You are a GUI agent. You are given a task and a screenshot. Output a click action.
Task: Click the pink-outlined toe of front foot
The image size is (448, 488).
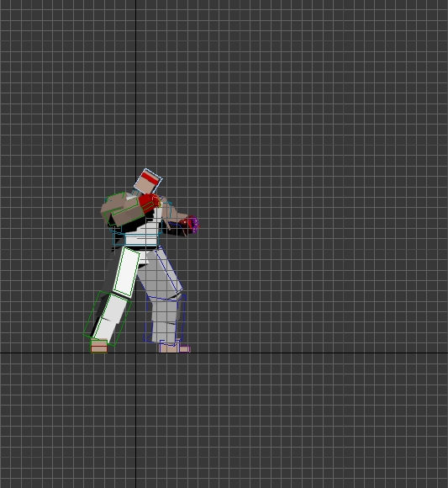pyautogui.click(x=184, y=349)
